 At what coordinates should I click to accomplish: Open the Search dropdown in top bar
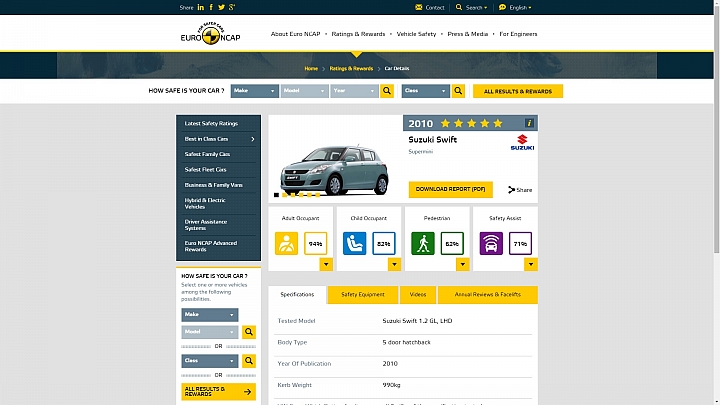click(471, 7)
